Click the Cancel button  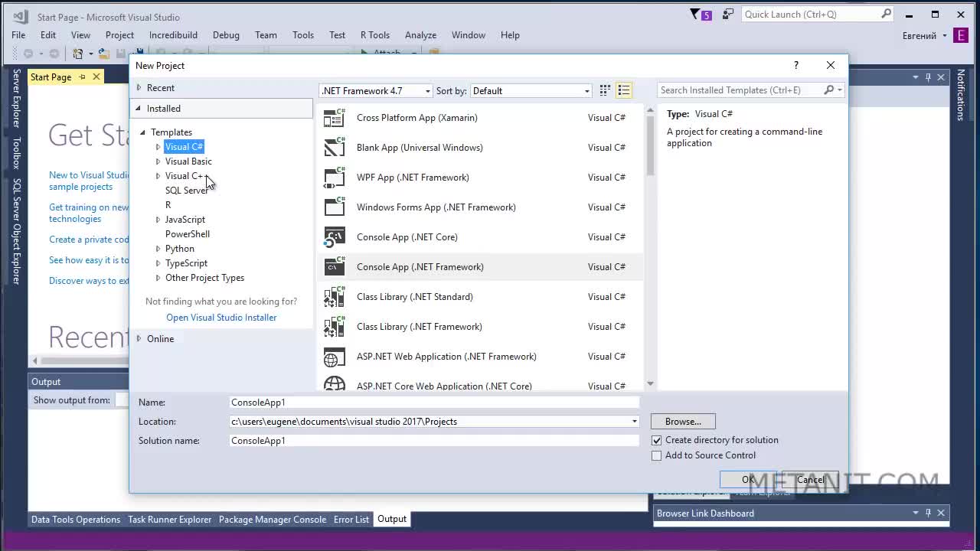pos(810,480)
